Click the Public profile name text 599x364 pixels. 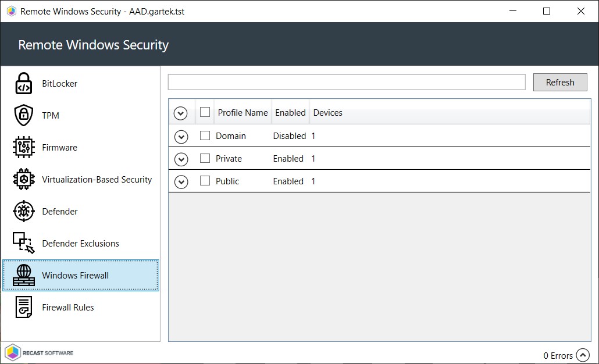[227, 181]
